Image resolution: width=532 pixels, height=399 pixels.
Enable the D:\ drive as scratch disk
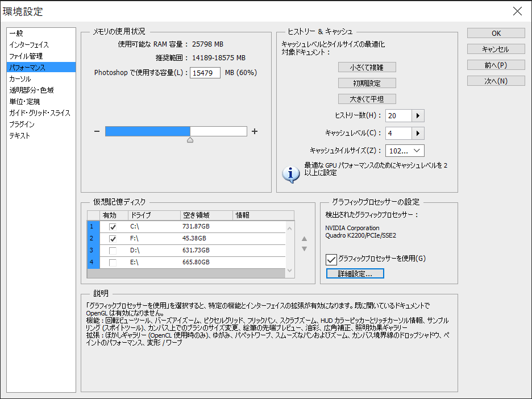(113, 251)
